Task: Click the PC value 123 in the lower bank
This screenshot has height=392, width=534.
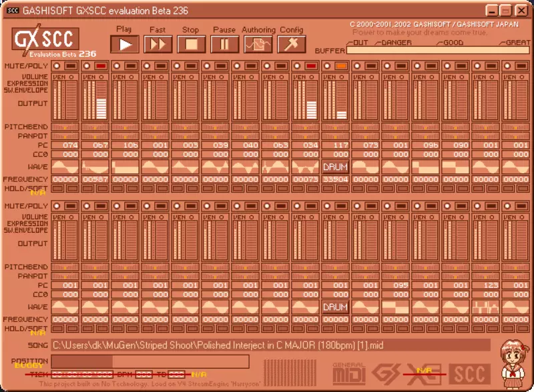Action: click(486, 285)
